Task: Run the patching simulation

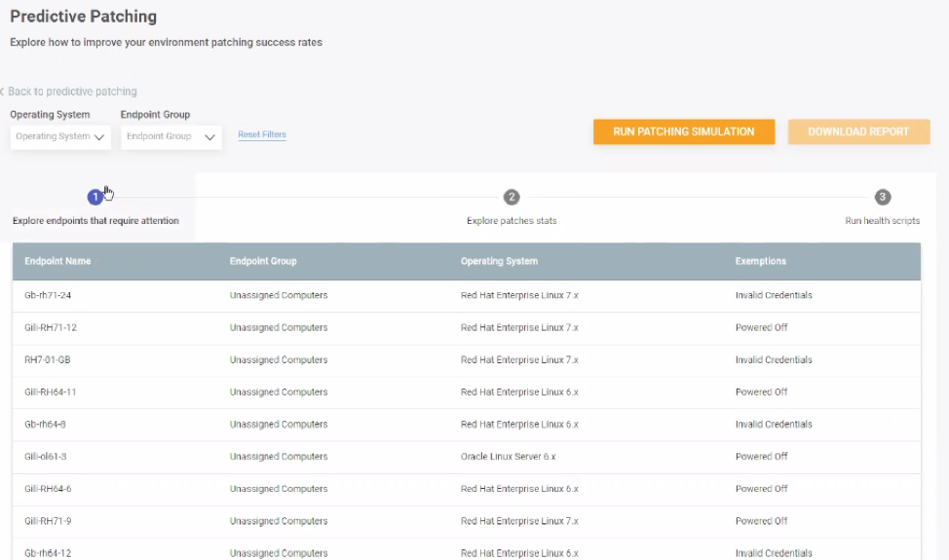Action: [684, 131]
